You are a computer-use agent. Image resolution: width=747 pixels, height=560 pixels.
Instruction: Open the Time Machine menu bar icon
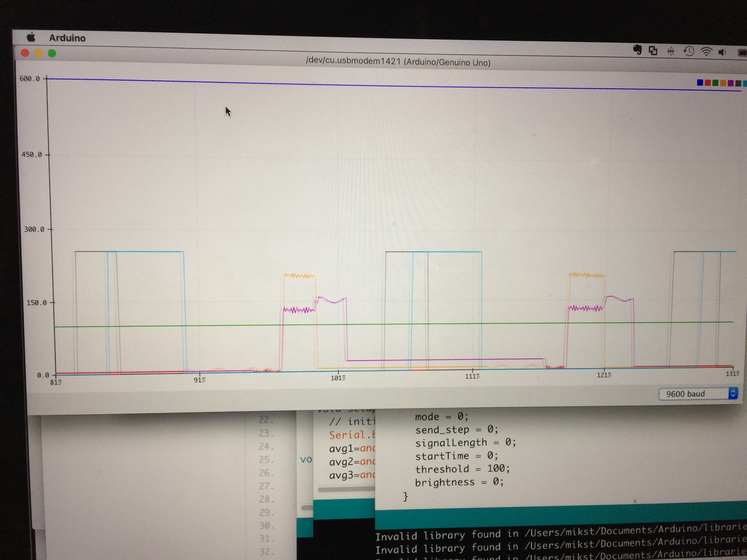point(689,51)
